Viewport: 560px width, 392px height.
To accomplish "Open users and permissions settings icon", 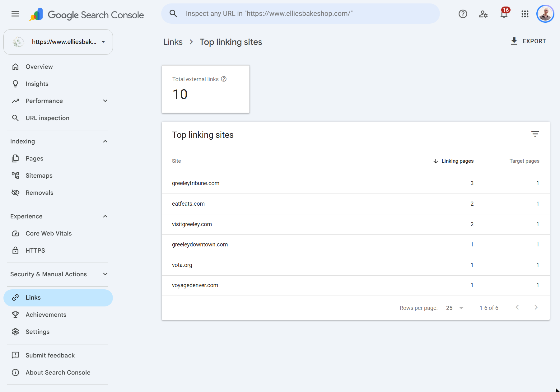I will pyautogui.click(x=483, y=14).
